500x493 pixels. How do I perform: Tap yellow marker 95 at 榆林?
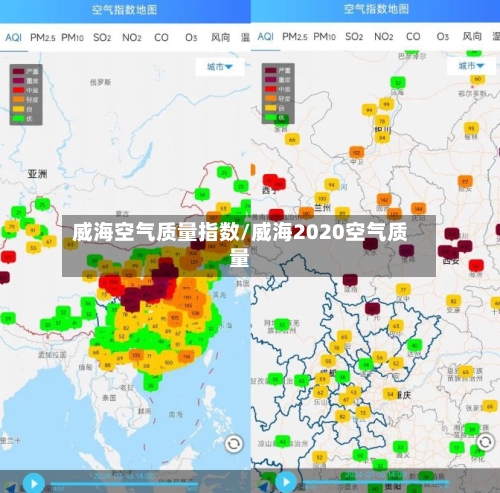471,128
